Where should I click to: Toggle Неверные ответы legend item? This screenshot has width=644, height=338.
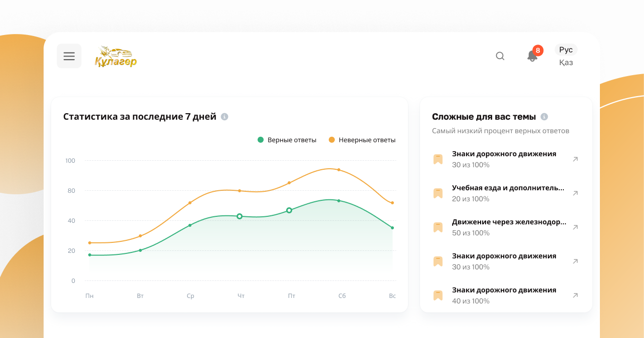(362, 140)
